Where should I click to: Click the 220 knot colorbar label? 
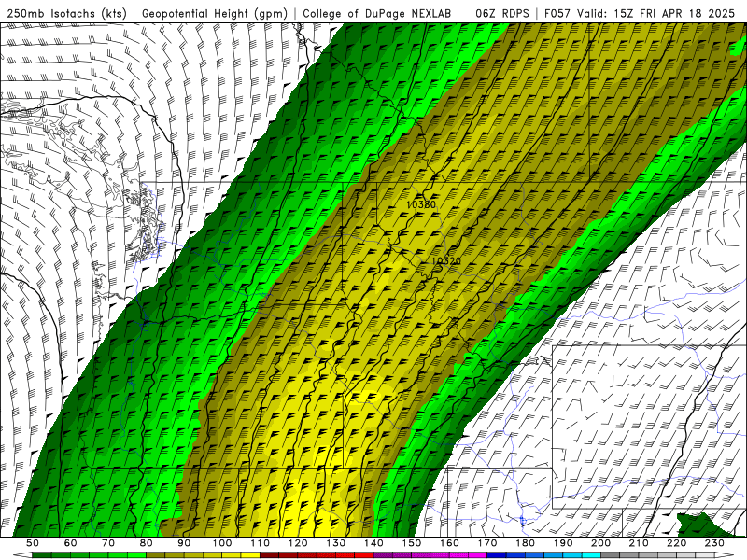[x=676, y=543]
